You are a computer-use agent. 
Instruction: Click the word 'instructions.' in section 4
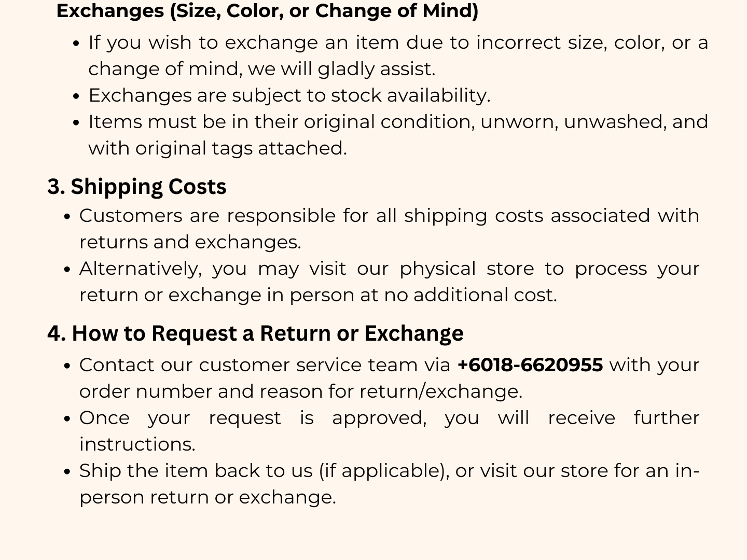(137, 444)
